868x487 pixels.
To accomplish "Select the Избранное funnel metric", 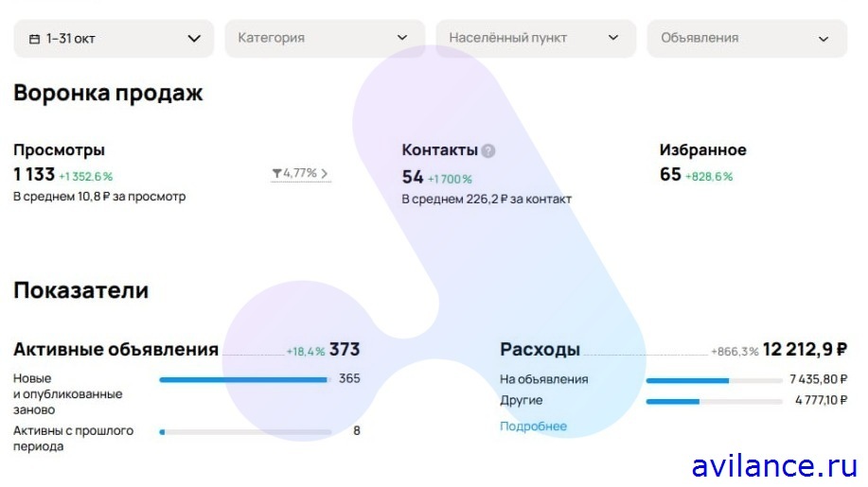I will pyautogui.click(x=702, y=150).
